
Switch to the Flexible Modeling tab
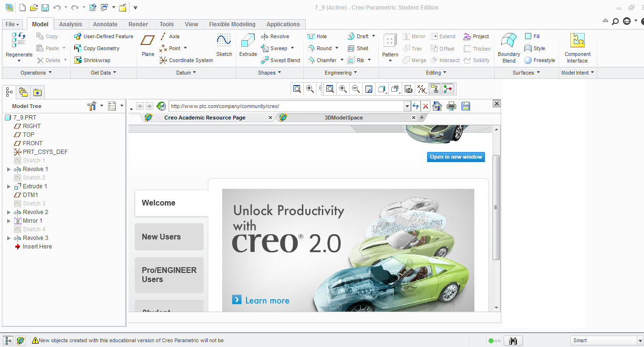tap(232, 24)
